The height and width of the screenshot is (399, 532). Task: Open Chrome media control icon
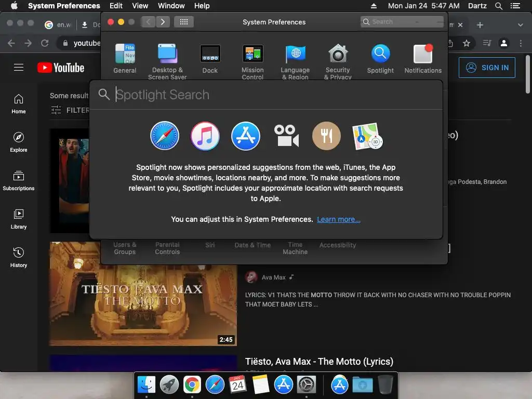tap(487, 43)
